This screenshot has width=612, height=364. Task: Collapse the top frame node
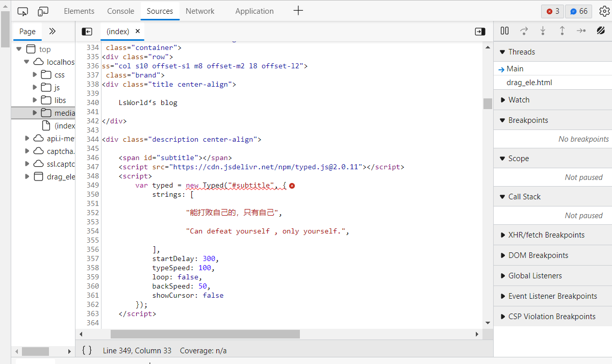pyautogui.click(x=19, y=49)
